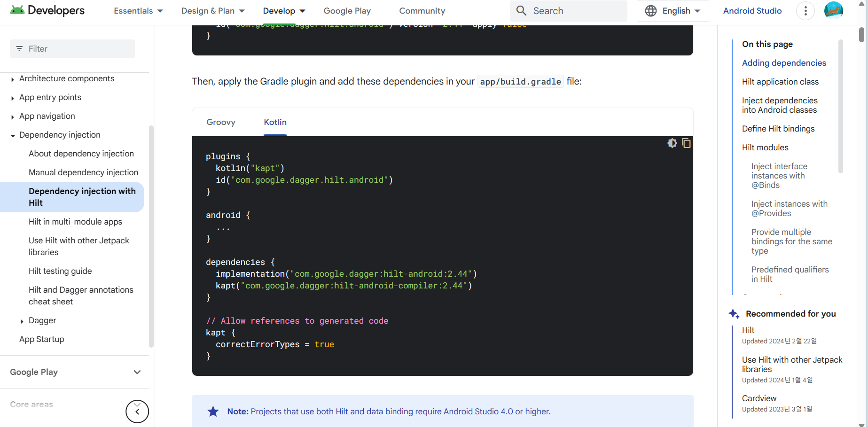Click the note star icon
Screen dimensions: 868x427
point(213,411)
